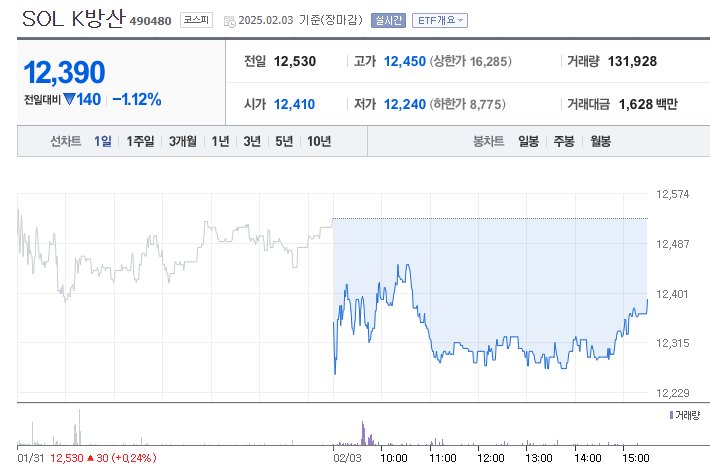Switch to the 3개월 chart period

[x=183, y=141]
